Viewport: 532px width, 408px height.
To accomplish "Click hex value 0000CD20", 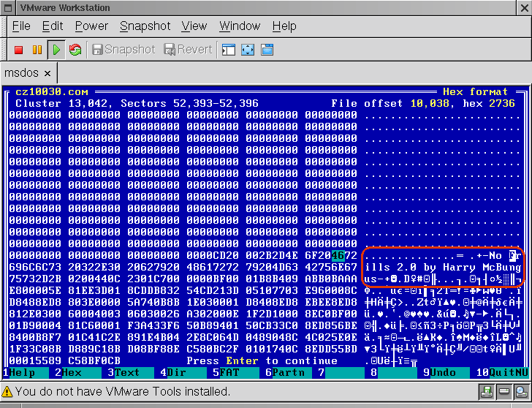I will point(213,255).
